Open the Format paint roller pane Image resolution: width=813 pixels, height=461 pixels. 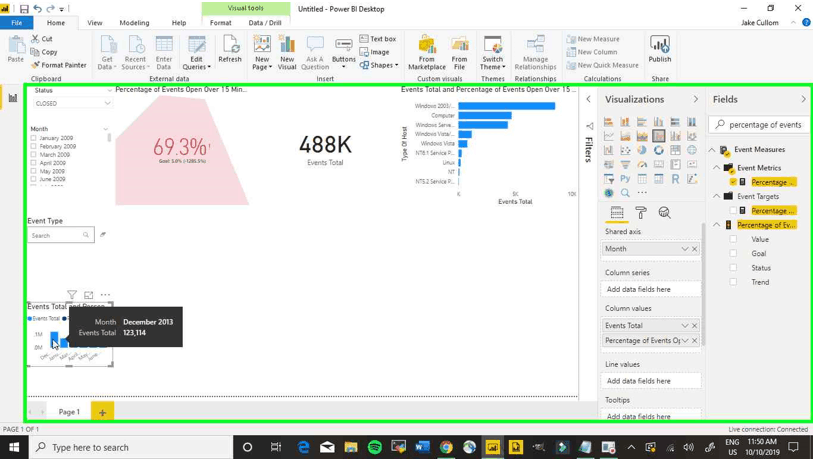click(641, 213)
